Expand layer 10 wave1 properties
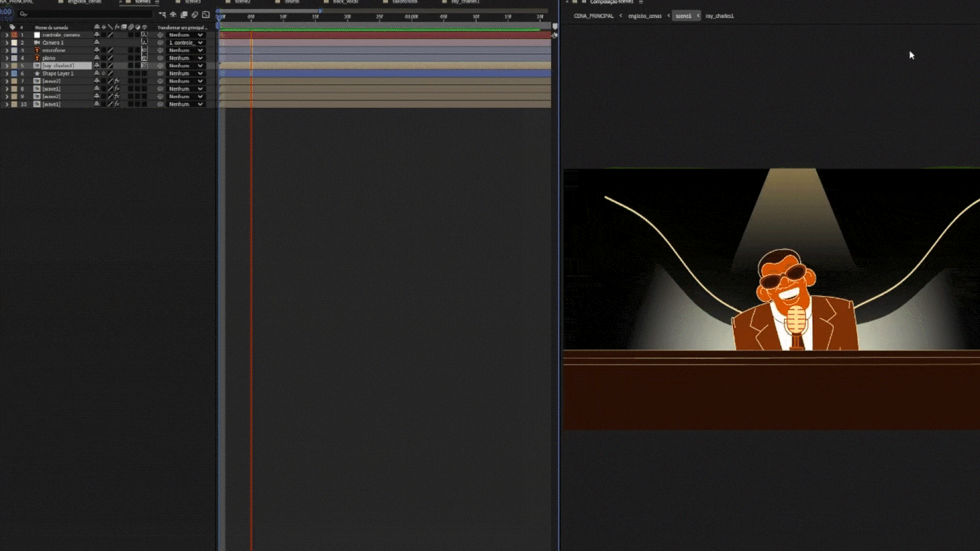Image resolution: width=980 pixels, height=551 pixels. 7,104
